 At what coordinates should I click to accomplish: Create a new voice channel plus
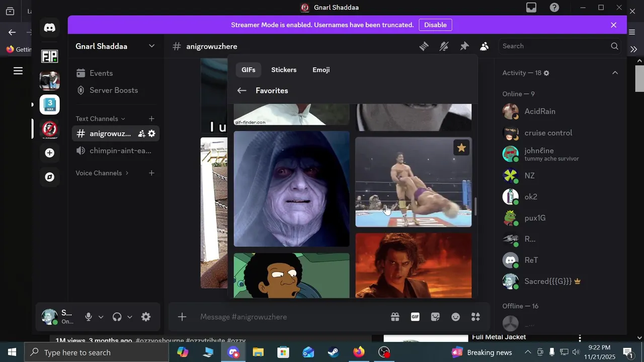tap(151, 173)
